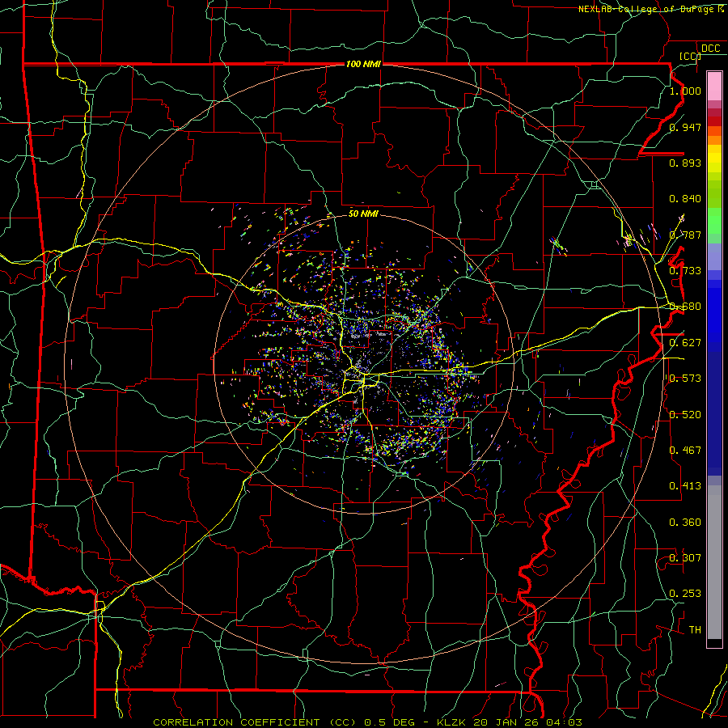The width and height of the screenshot is (728, 728).
Task: Click the 0.5 DEG elevation text
Action: (x=390, y=722)
